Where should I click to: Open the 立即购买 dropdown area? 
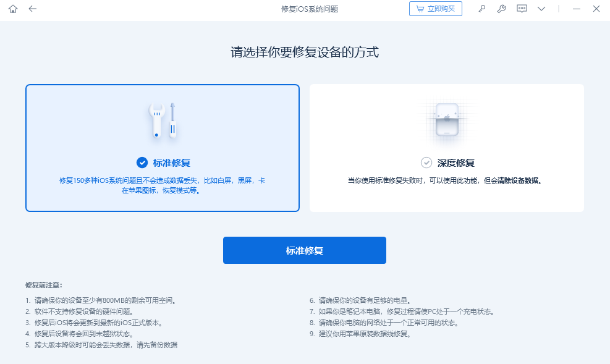(x=436, y=9)
